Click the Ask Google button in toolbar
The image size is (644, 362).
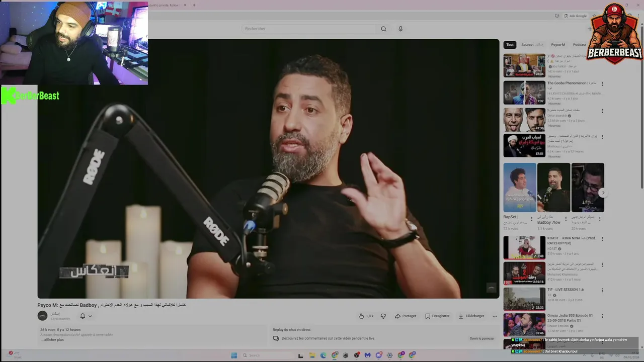tap(575, 16)
